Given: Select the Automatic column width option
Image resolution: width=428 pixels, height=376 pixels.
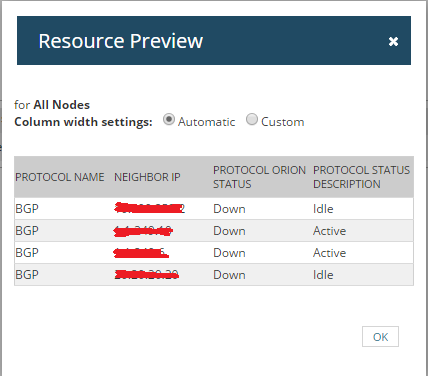Looking at the screenshot, I should coord(169,119).
